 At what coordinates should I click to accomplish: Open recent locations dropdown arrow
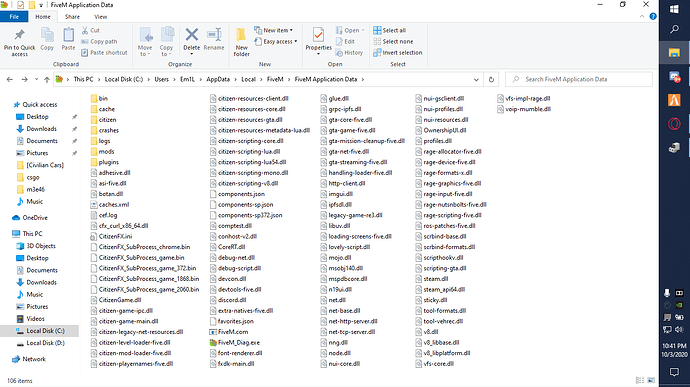coord(36,80)
